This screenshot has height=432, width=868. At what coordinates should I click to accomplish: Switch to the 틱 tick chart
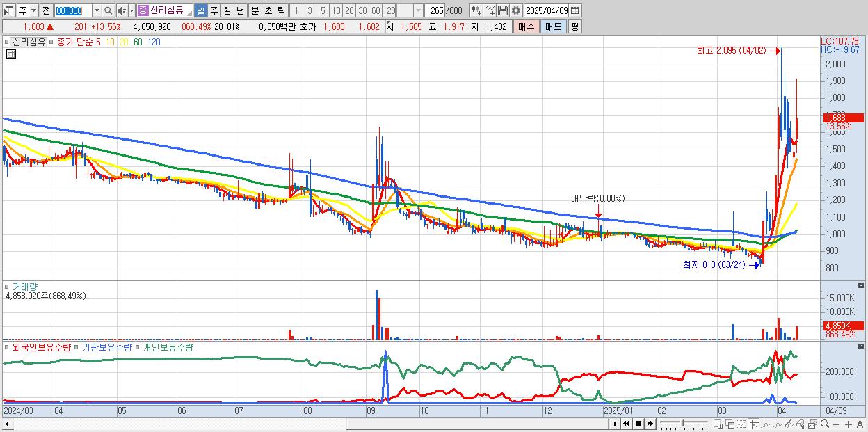coord(281,10)
